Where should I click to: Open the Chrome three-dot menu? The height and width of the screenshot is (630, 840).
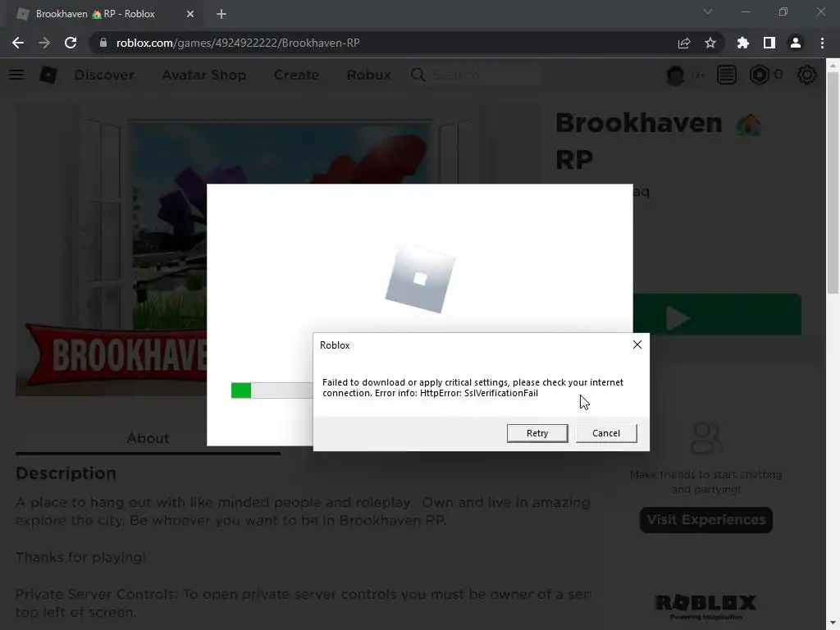(x=822, y=43)
